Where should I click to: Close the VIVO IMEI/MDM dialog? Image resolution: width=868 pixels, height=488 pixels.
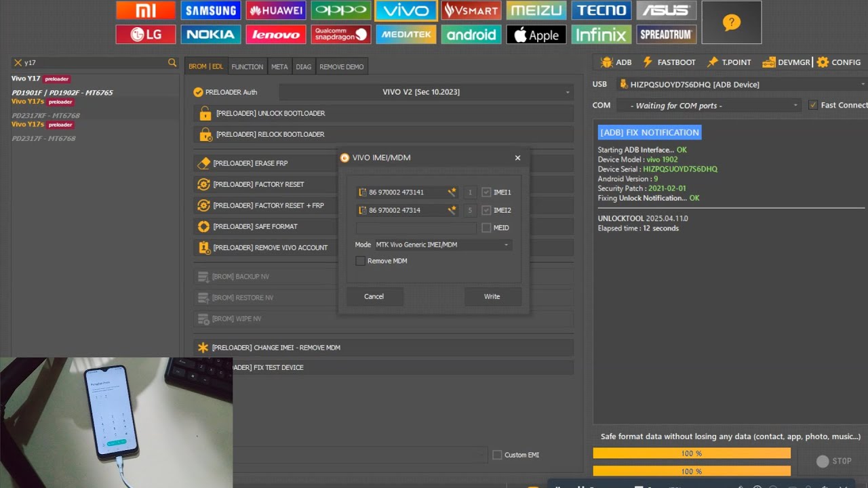(x=517, y=158)
